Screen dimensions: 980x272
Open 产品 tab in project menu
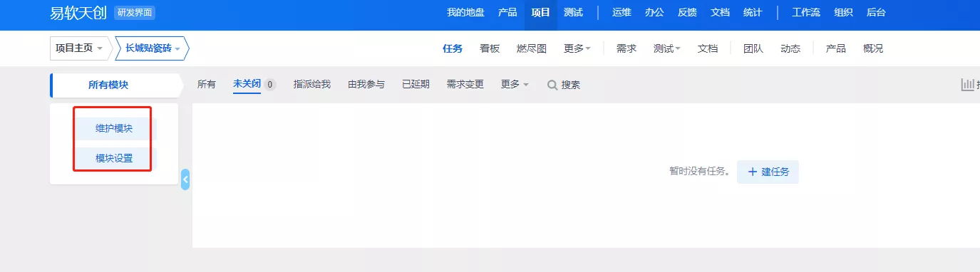pyautogui.click(x=836, y=48)
